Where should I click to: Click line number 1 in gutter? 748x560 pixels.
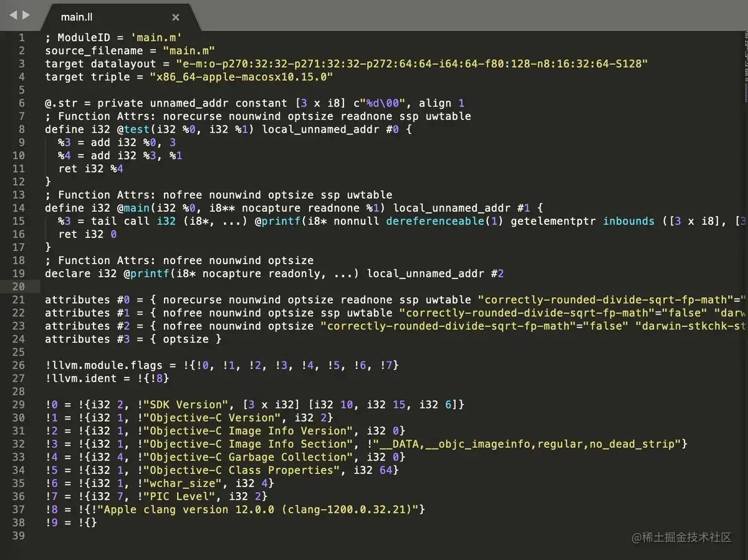[22, 38]
